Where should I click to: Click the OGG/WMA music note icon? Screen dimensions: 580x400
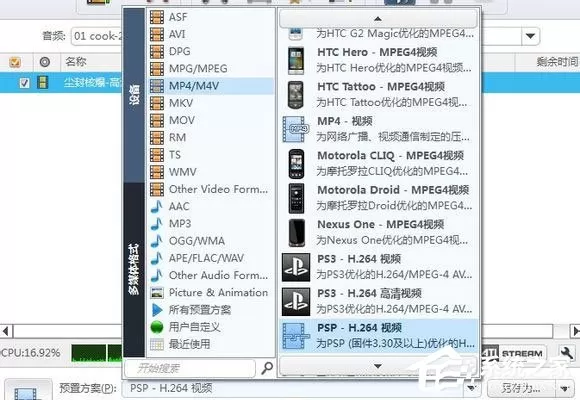point(157,241)
